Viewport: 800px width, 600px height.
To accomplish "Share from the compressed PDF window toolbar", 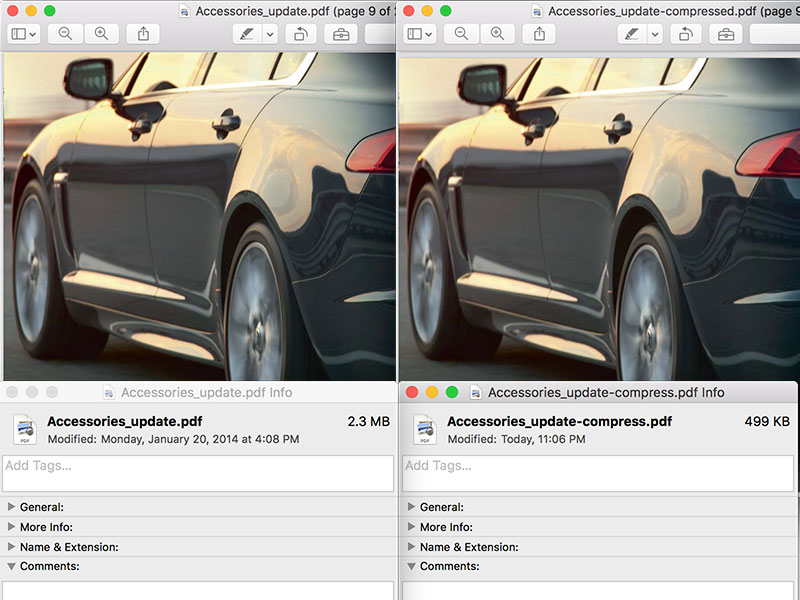I will 539,34.
